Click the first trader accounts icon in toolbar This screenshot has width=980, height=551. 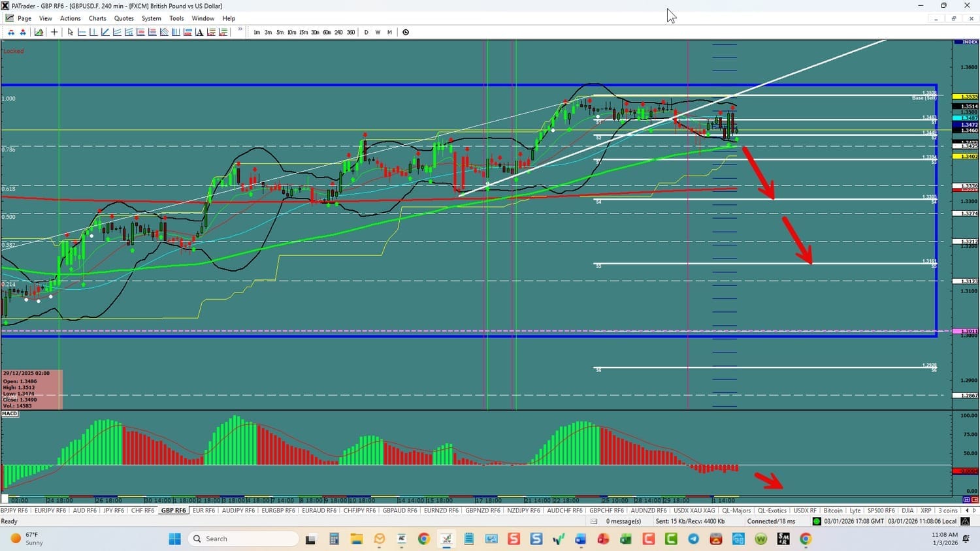[11, 32]
